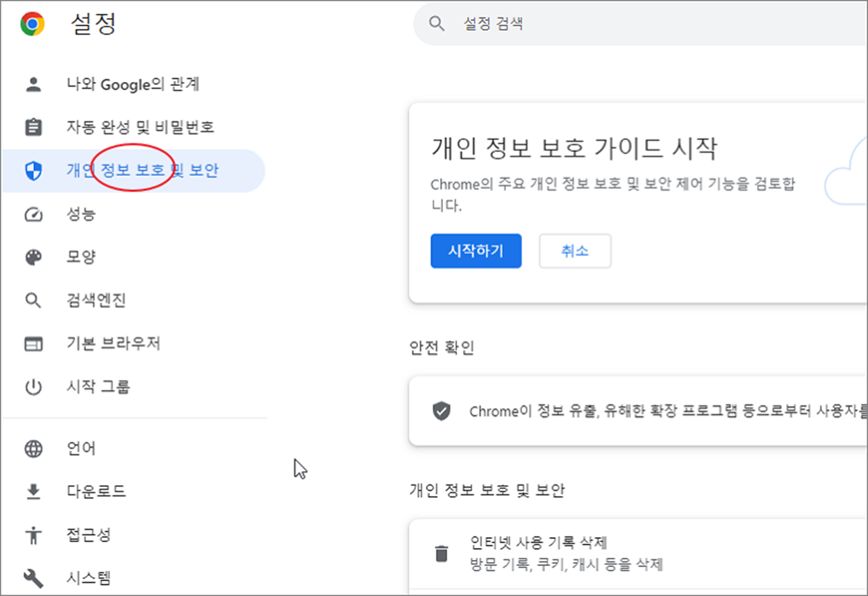Click the browser window icon for 기본 브라우저
Screen dimensions: 868x596
point(33,343)
